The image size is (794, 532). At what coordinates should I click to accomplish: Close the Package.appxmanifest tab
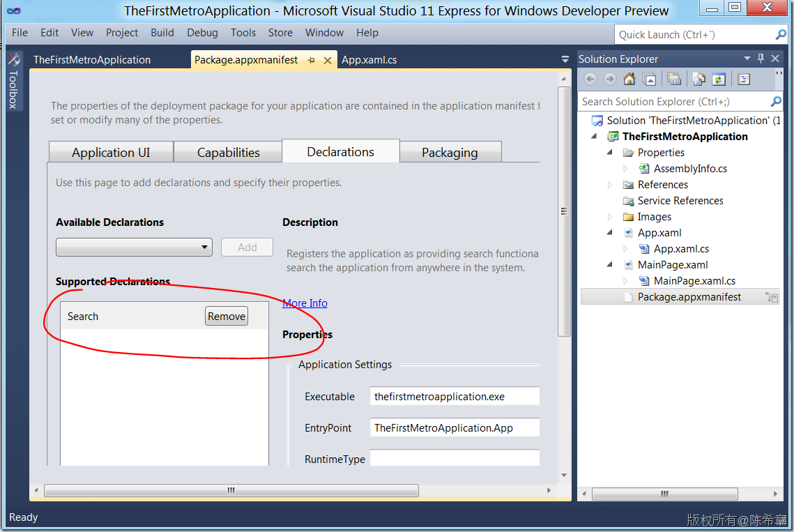(x=328, y=60)
